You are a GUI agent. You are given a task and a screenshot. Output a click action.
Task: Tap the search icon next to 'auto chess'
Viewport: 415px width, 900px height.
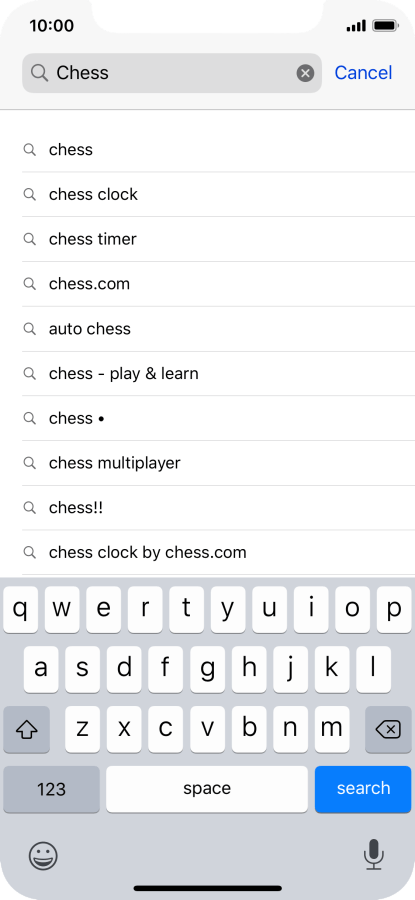tap(29, 328)
